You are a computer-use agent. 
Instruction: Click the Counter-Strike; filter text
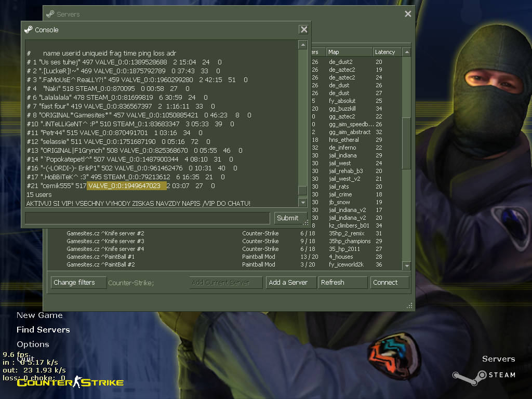click(131, 283)
